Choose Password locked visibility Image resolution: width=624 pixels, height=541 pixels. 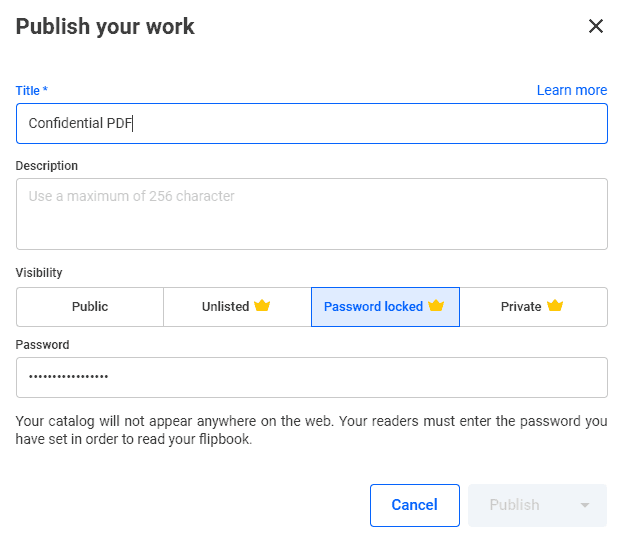click(x=385, y=307)
